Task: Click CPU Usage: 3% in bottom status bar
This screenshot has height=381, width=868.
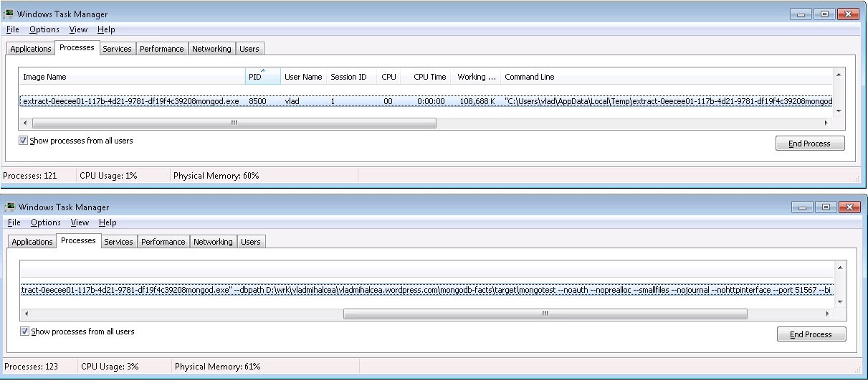Action: coord(110,367)
